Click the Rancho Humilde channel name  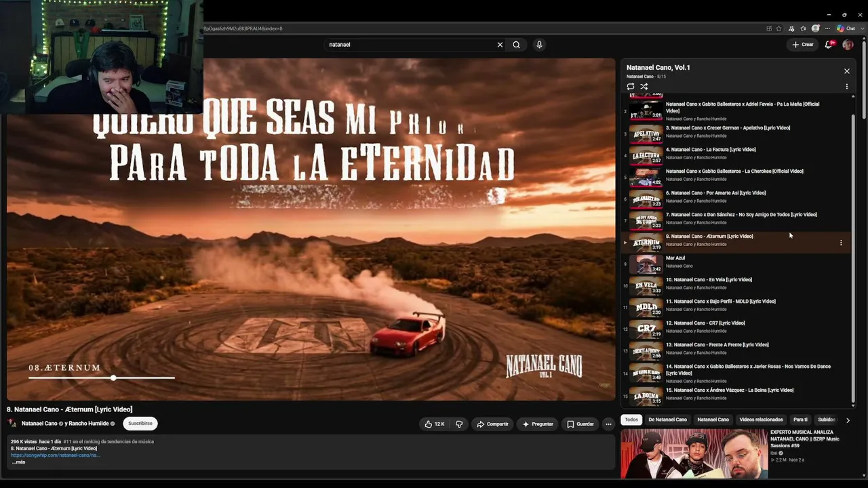tap(88, 424)
